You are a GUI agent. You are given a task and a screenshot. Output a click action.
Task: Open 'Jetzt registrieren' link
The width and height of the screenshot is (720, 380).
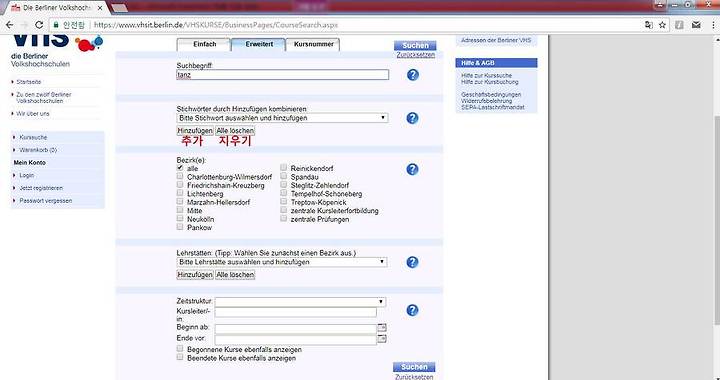pos(41,188)
